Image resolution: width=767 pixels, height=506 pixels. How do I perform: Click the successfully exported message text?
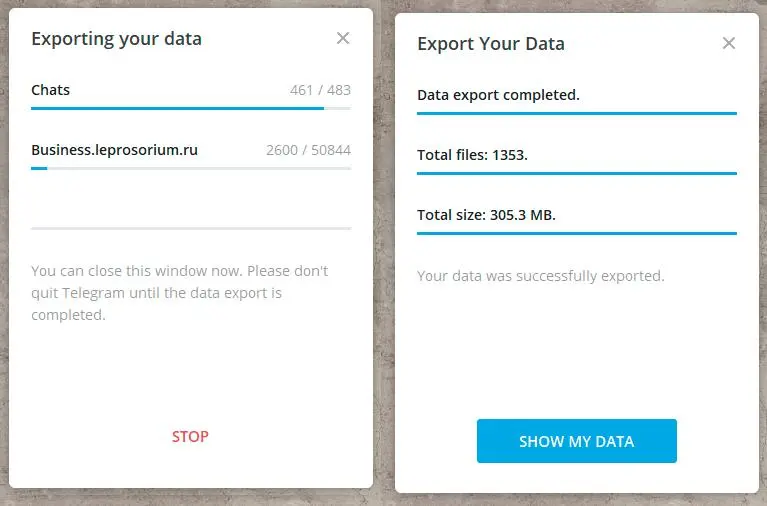541,276
